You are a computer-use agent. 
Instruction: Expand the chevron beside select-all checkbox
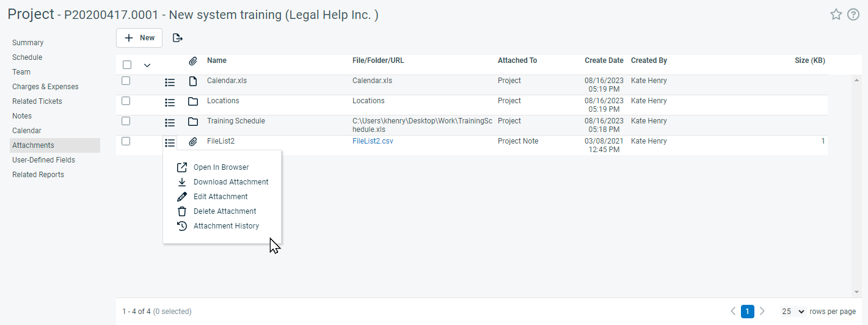(147, 65)
